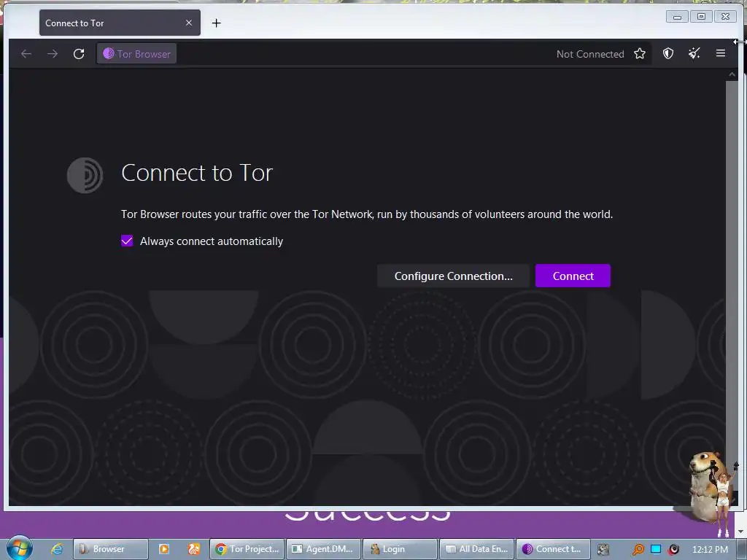
Task: Click the magnifier tray icon
Action: [x=638, y=550]
